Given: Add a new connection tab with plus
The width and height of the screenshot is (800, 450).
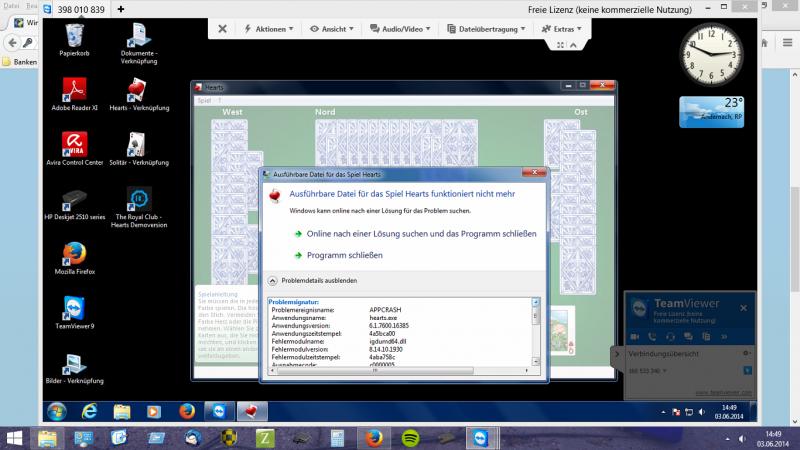Looking at the screenshot, I should click(x=121, y=9).
